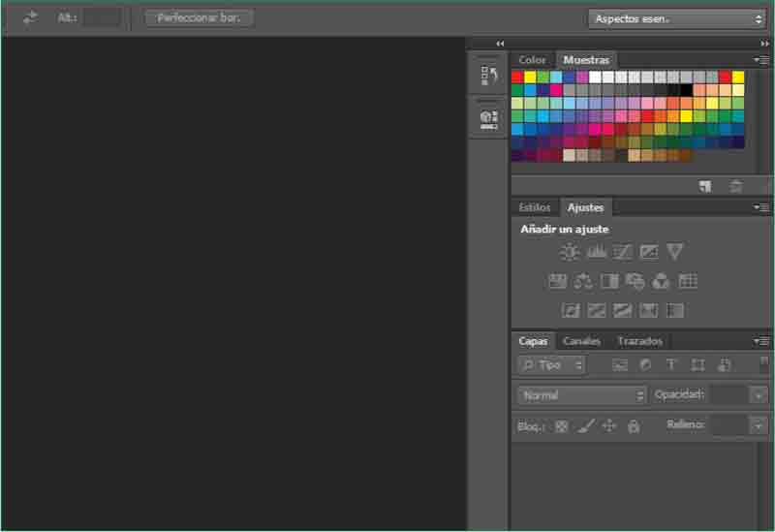Toggle lock all padlock icon
The height and width of the screenshot is (532, 775).
pyautogui.click(x=634, y=425)
